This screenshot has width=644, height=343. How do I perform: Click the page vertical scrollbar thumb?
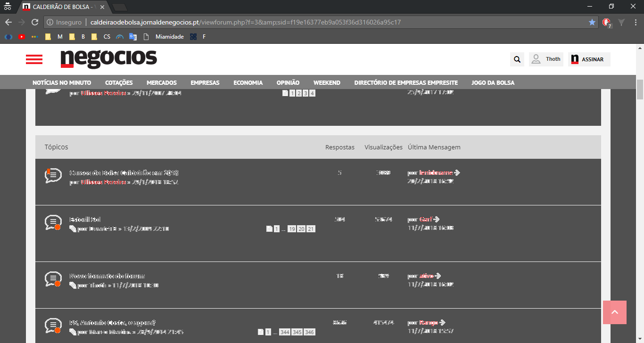640,90
